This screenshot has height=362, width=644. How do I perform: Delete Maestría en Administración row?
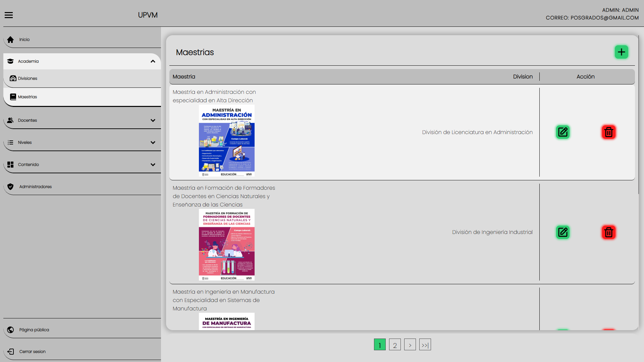609,132
